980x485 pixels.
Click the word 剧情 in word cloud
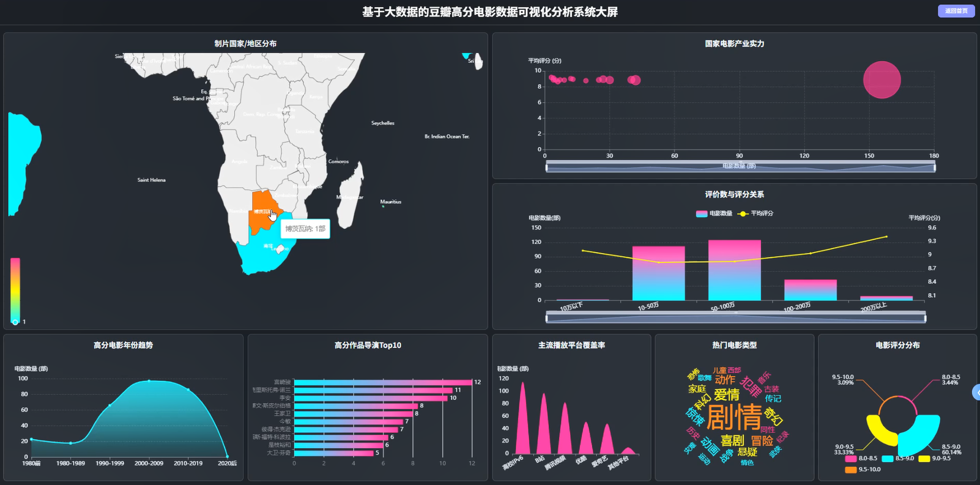tap(734, 418)
